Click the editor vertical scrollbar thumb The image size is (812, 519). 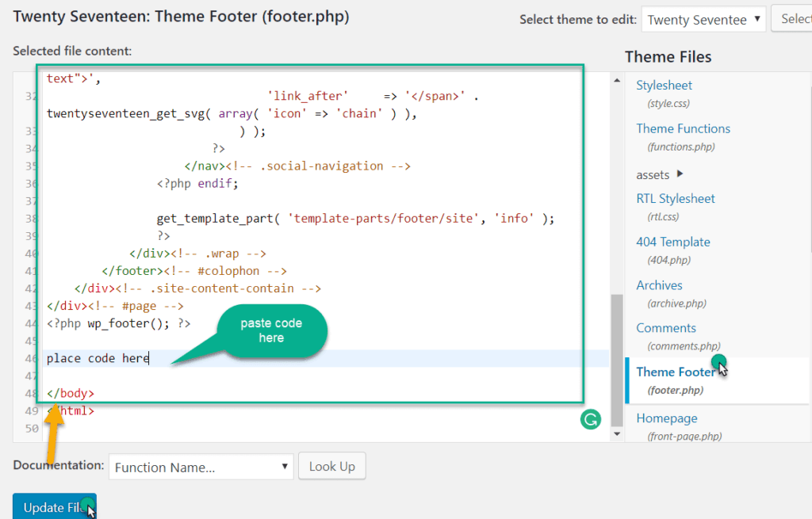(x=617, y=360)
